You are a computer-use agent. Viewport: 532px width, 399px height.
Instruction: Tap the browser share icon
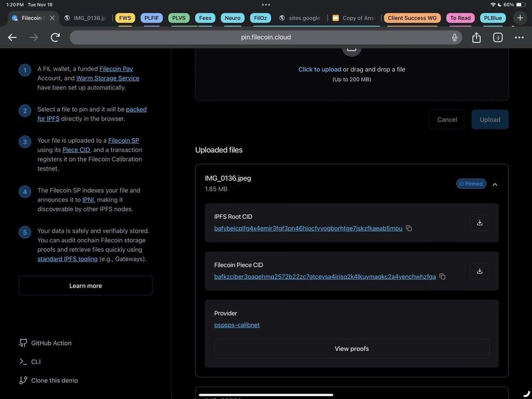(x=476, y=38)
